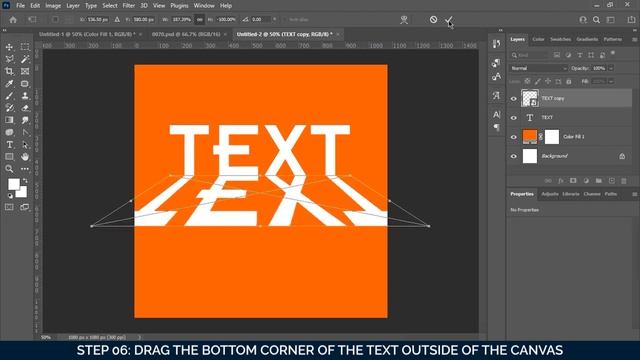The width and height of the screenshot is (640, 360).
Task: Commit the transform with the checkmark
Action: tap(449, 20)
